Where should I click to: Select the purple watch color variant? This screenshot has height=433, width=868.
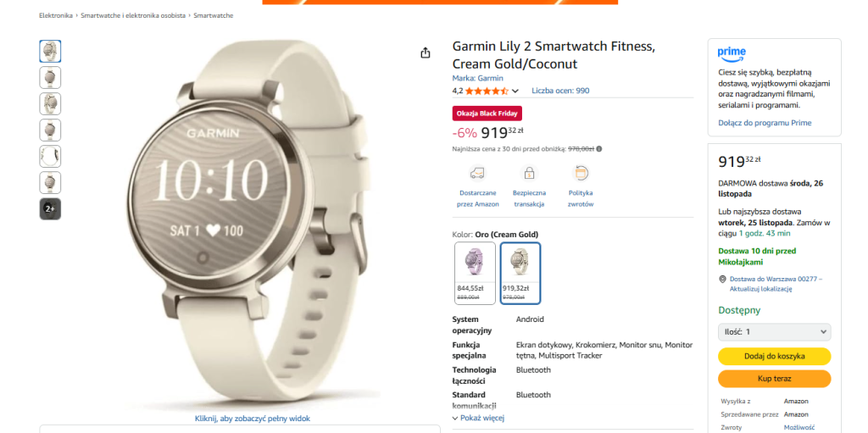click(475, 272)
